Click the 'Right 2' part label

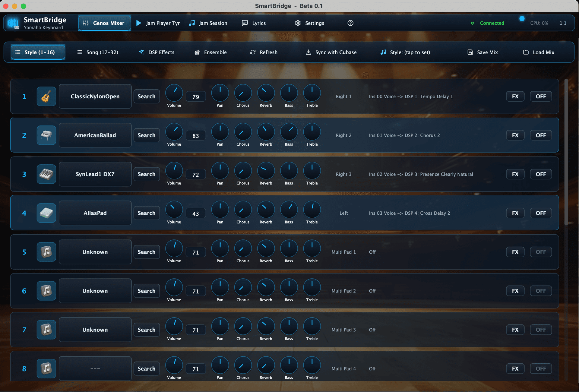[x=343, y=135]
